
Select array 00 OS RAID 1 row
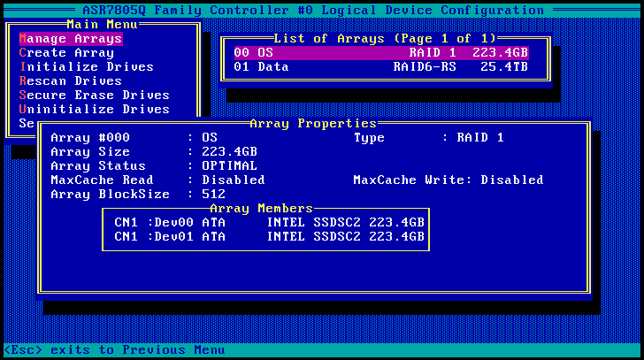click(x=381, y=53)
